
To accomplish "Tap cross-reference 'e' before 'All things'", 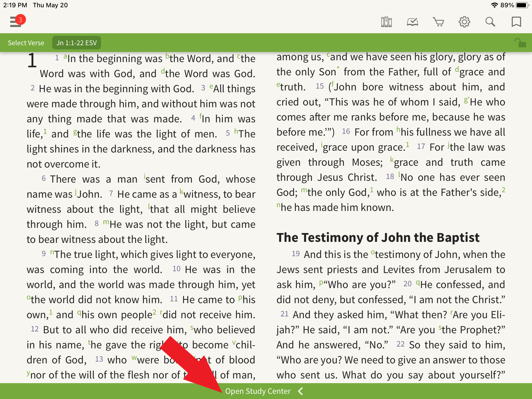I will pyautogui.click(x=211, y=86).
